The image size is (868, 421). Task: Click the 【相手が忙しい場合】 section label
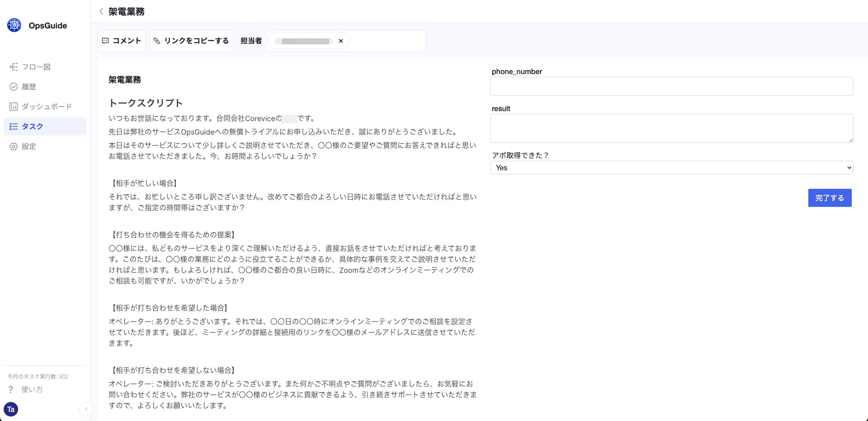pyautogui.click(x=144, y=183)
